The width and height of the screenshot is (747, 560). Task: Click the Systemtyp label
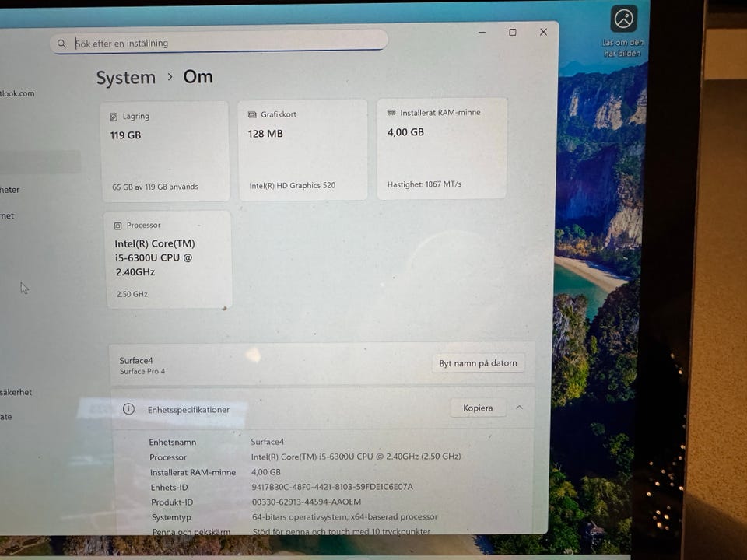point(171,517)
